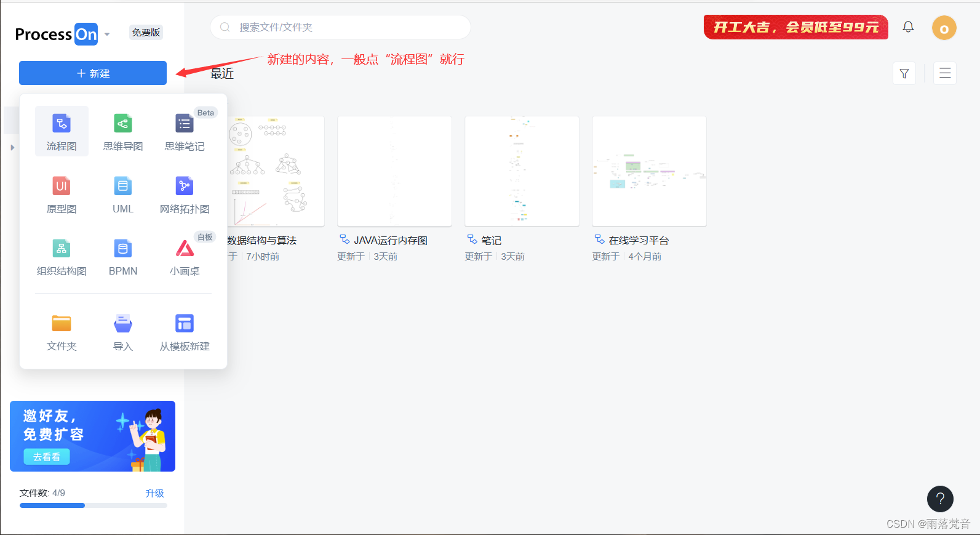This screenshot has height=535, width=980.
Task: Click the Beta tag on 思维笔记
Action: click(205, 113)
